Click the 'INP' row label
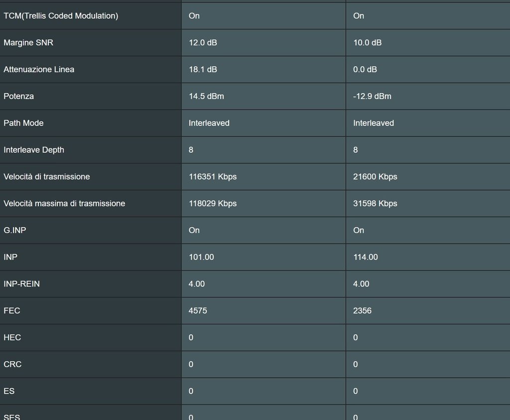Image resolution: width=510 pixels, height=420 pixels. tap(10, 257)
